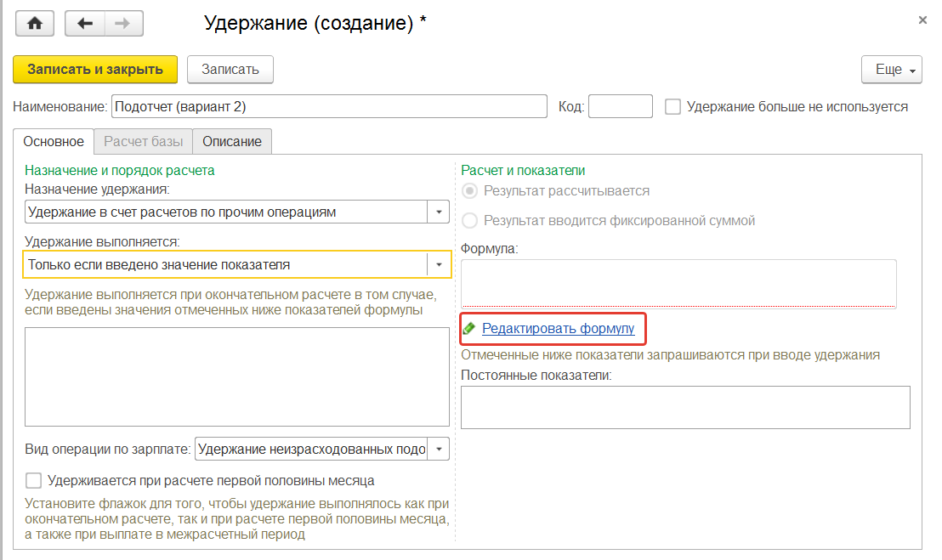Enable 'Удерживается при расчете первой половины месяца'
942x560 pixels.
(34, 480)
